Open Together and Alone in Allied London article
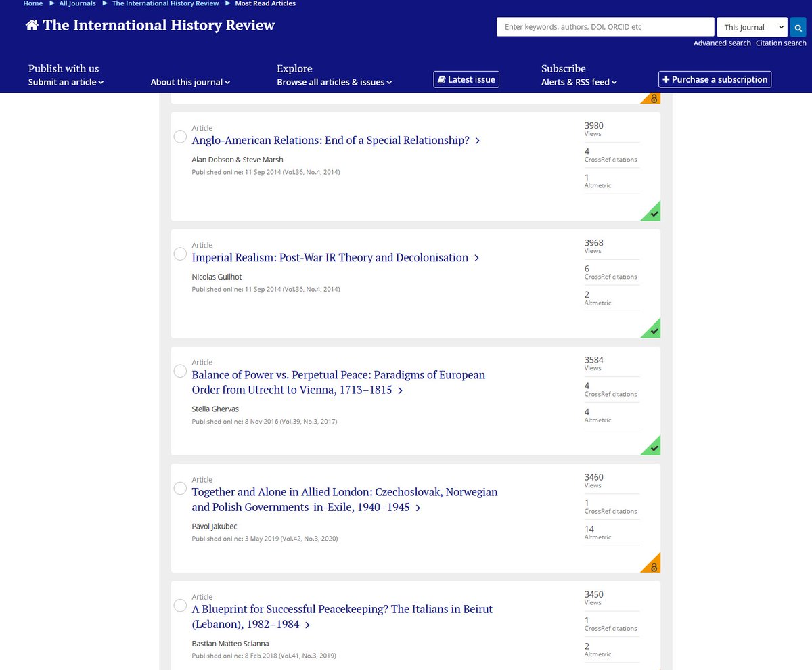This screenshot has width=812, height=670. (344, 499)
